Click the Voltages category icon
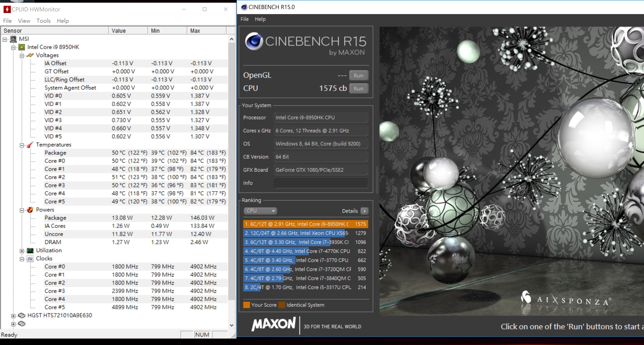This screenshot has width=644, height=345. tap(30, 55)
